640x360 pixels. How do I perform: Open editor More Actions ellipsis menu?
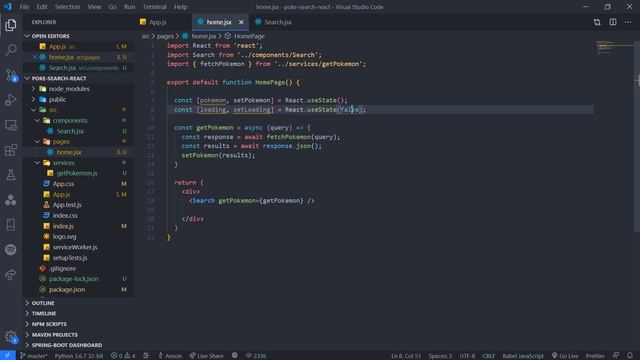point(628,22)
